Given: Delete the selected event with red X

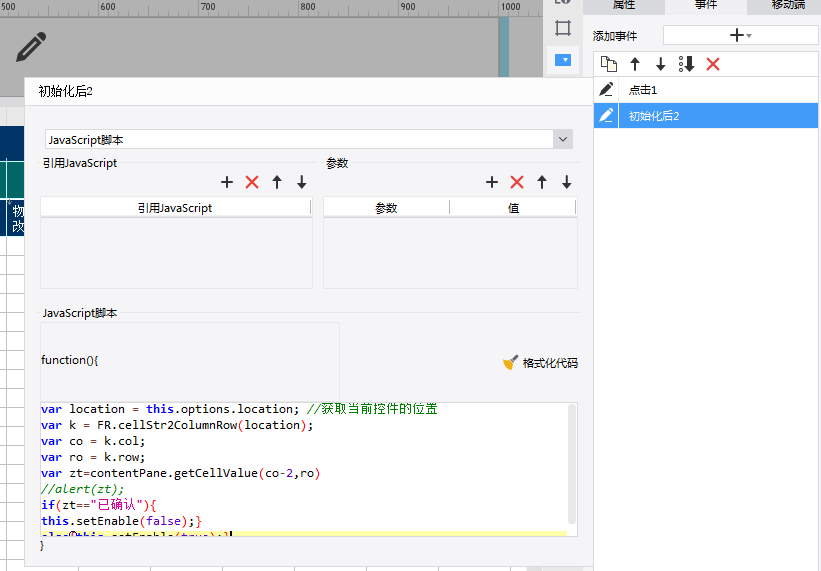Looking at the screenshot, I should click(713, 64).
